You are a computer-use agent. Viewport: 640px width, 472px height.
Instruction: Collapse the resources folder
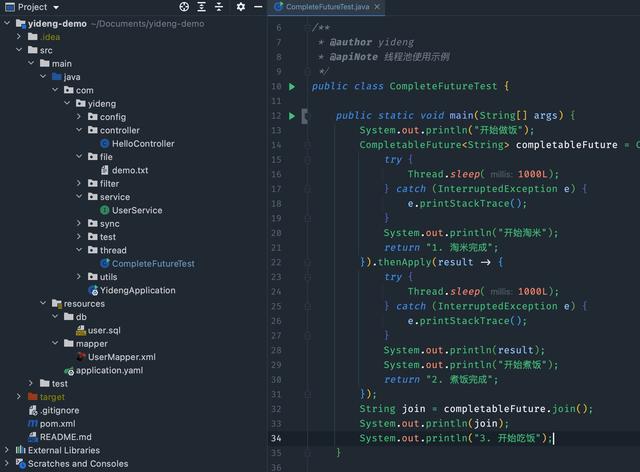coord(43,303)
